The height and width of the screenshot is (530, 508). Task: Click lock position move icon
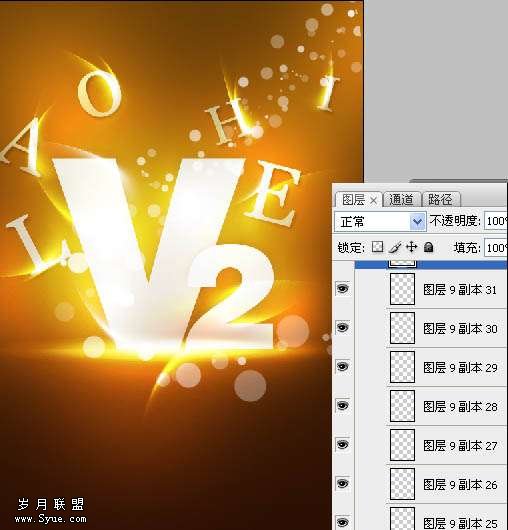411,247
